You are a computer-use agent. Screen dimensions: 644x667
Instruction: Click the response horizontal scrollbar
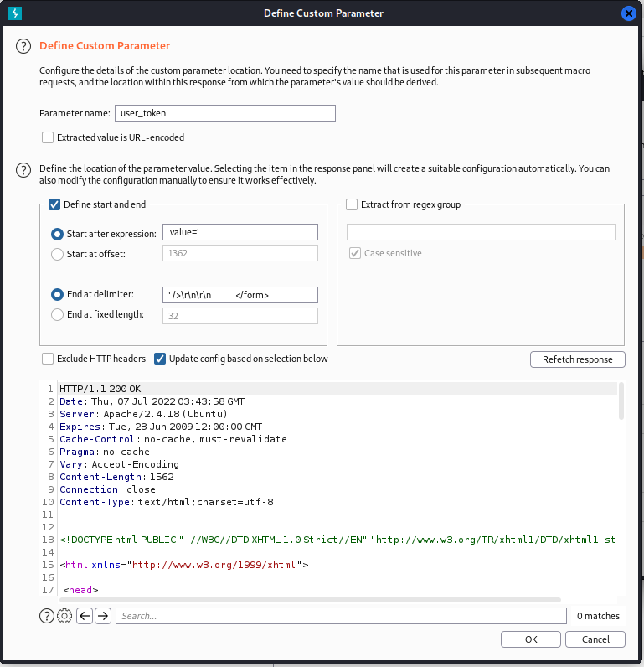(311, 600)
